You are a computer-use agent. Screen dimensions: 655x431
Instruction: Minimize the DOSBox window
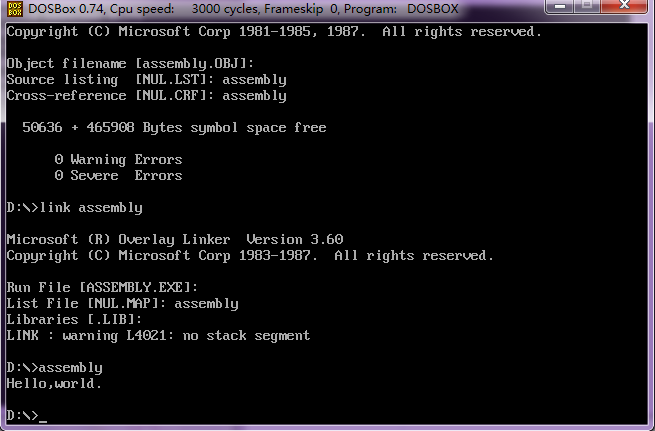click(560, 6)
